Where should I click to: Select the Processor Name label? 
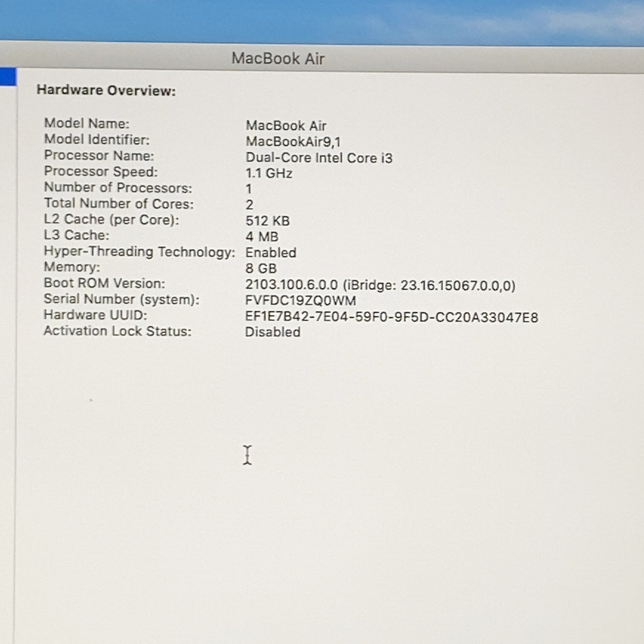pos(99,156)
